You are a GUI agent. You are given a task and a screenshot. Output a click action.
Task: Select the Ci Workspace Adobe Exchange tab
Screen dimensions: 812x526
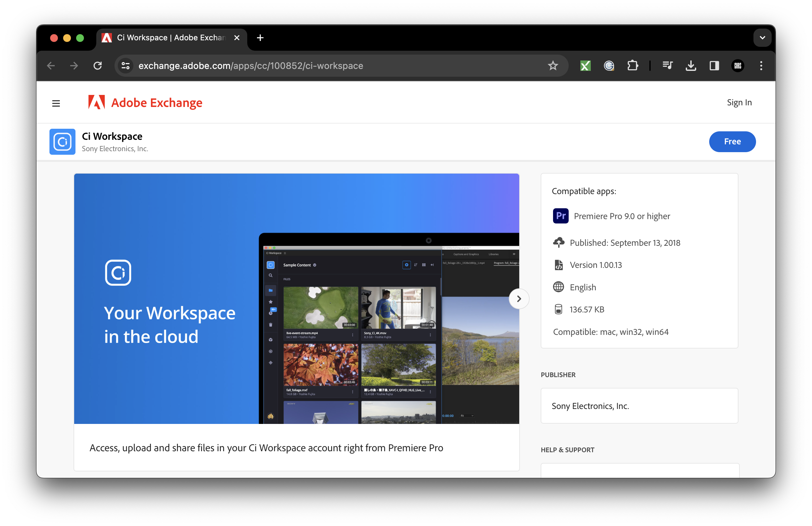(171, 37)
